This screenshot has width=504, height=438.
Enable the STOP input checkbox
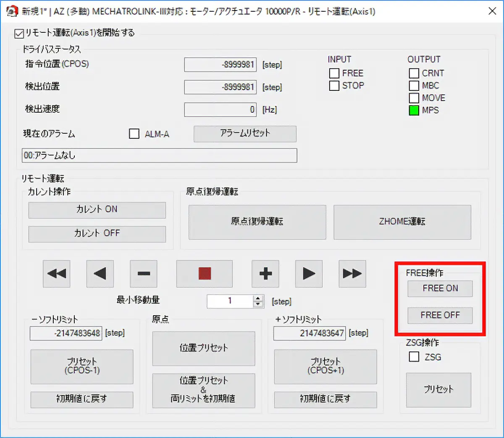point(334,86)
